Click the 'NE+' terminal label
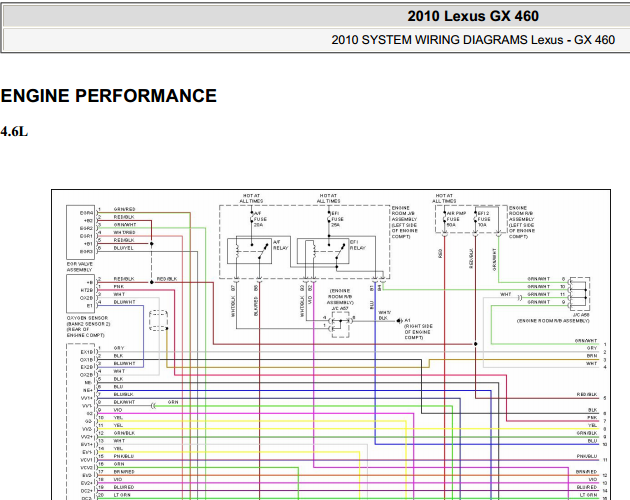The height and width of the screenshot is (500, 630). [x=89, y=390]
